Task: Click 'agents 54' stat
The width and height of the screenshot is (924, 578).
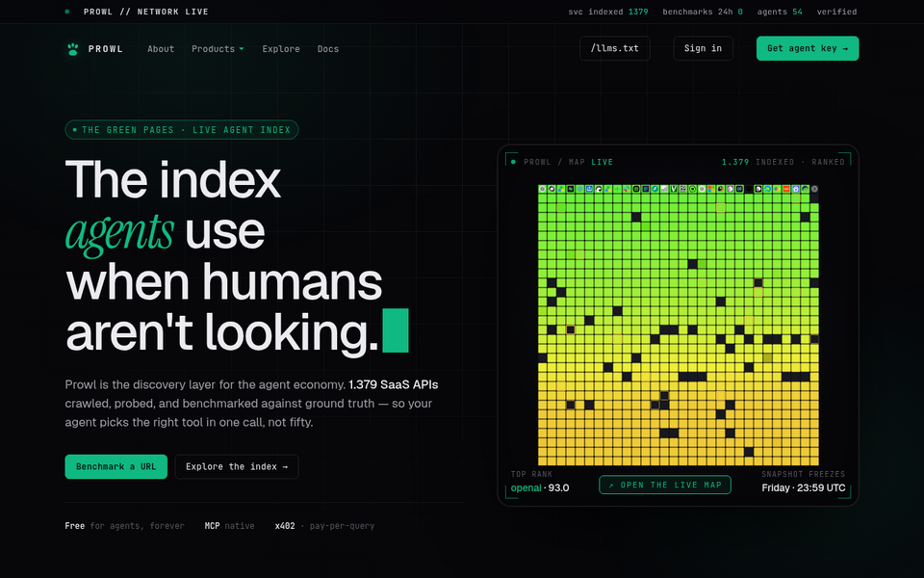Action: (780, 12)
